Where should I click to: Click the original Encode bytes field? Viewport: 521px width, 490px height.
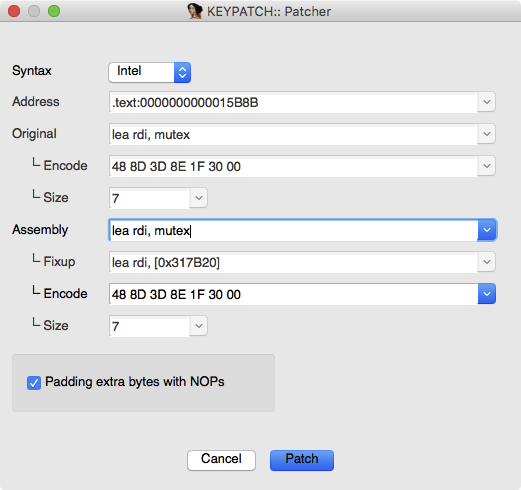(x=293, y=166)
